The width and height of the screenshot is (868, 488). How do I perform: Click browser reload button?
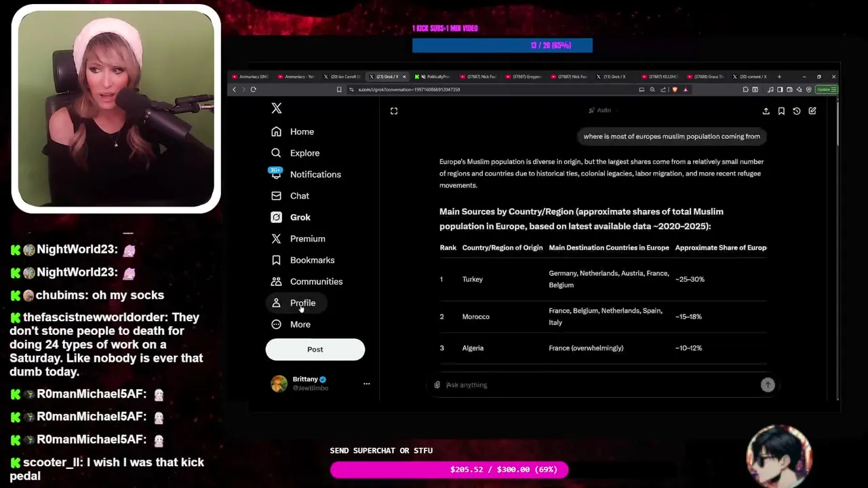(253, 89)
